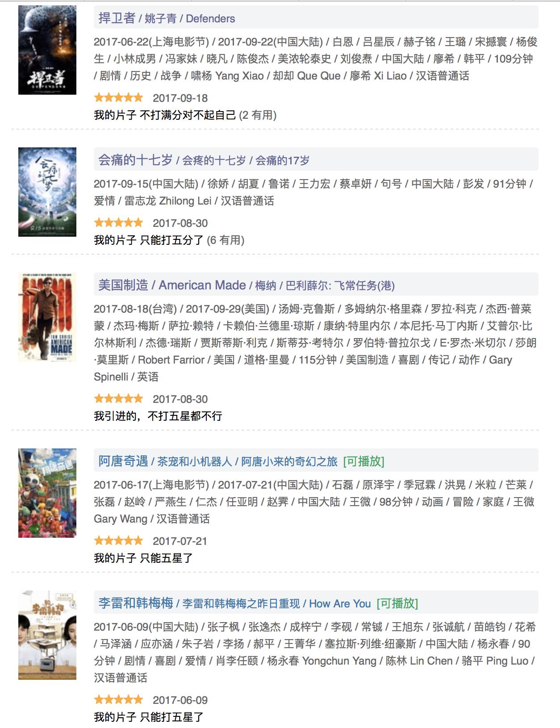Viewport: 560px width, 728px height.
Task: Click the five-star rating dated 2017-06-09
Action: point(118,699)
